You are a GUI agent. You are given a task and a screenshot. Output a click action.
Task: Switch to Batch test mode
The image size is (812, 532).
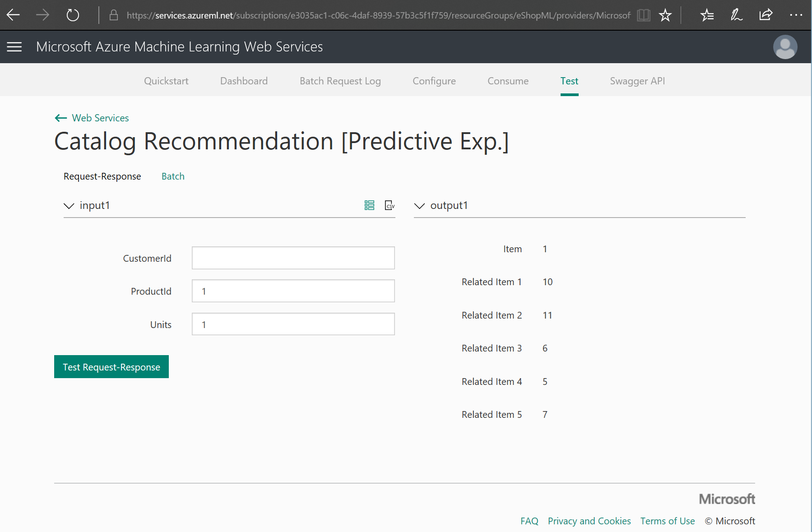pyautogui.click(x=173, y=176)
